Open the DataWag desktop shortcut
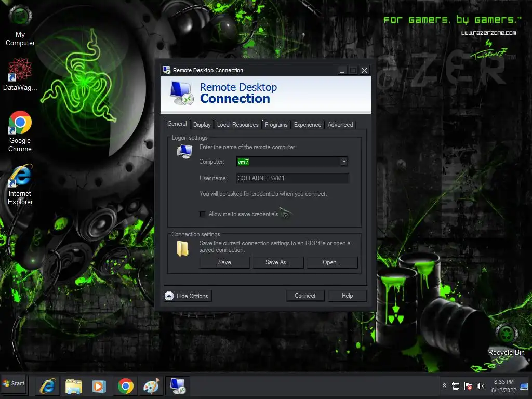 click(20, 75)
